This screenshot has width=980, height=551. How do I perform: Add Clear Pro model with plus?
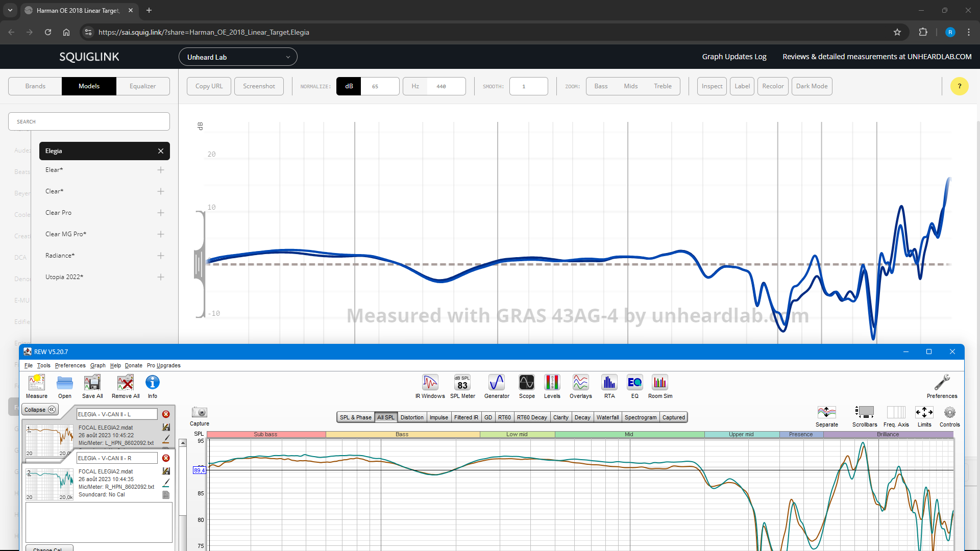[x=161, y=213]
